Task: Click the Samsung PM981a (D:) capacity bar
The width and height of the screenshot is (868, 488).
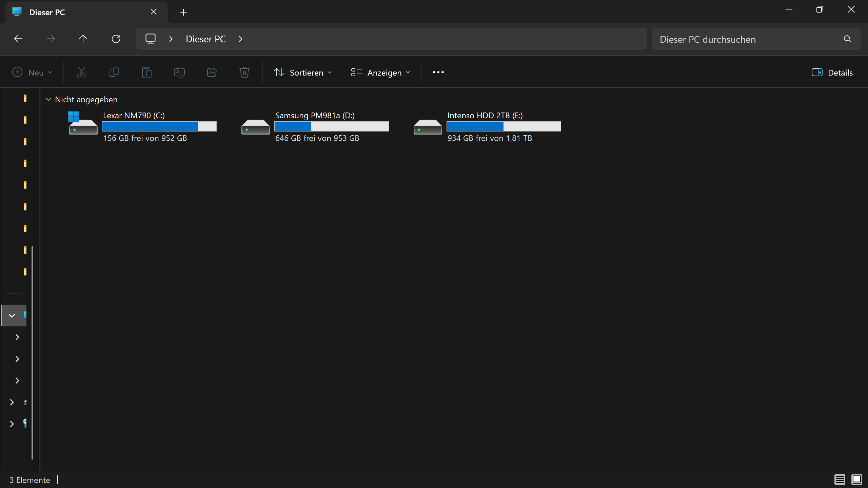Action: pos(332,126)
